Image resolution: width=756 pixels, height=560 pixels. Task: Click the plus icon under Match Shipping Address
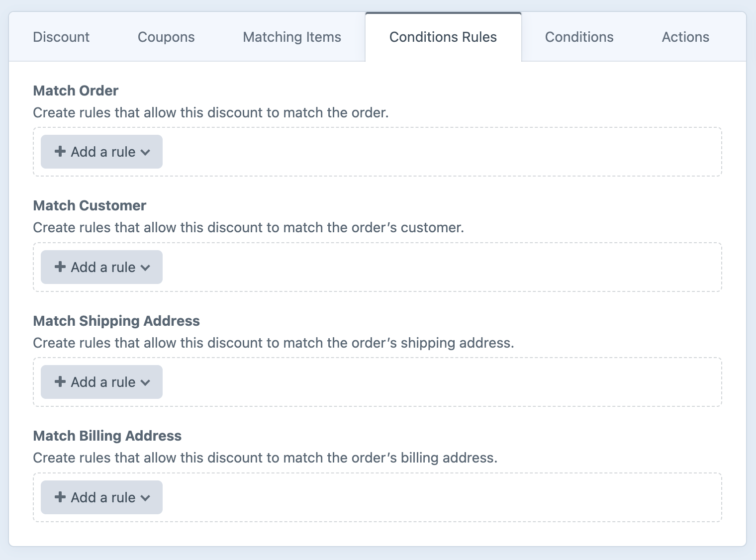[60, 382]
